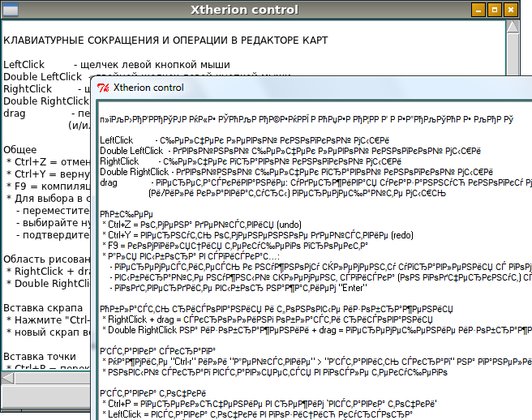
Task: Click the horizontal scrollbar thumb in the back window
Action: [53, 378]
